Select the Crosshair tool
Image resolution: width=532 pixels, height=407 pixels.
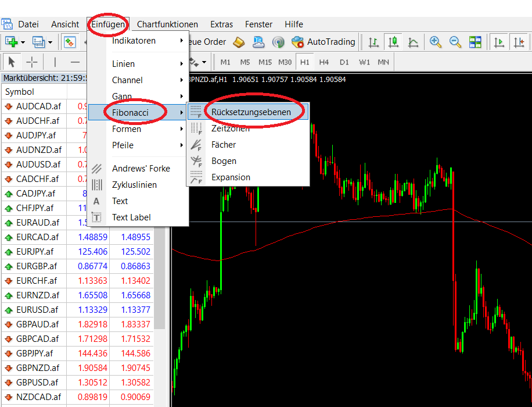point(32,62)
